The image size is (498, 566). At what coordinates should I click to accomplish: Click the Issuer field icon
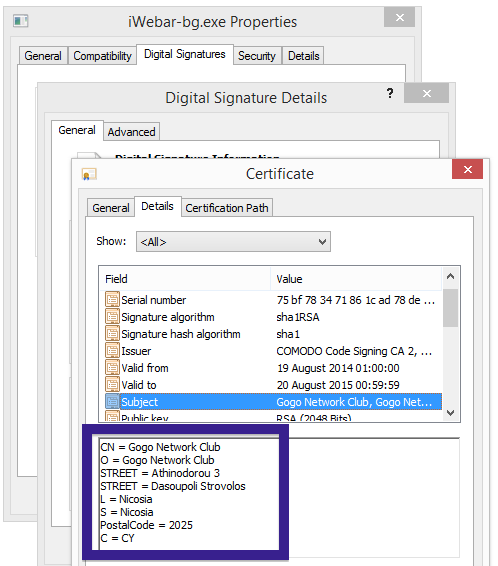tap(112, 351)
